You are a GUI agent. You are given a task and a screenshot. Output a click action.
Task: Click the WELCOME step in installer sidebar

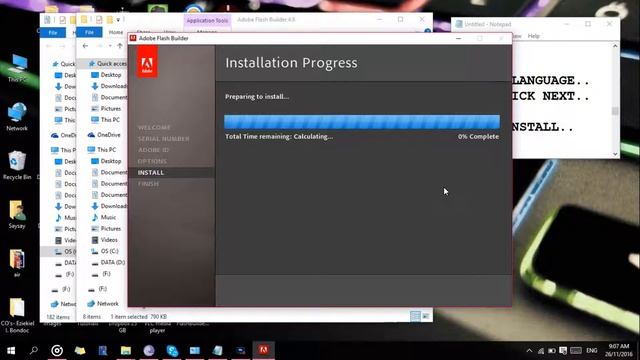click(x=154, y=127)
